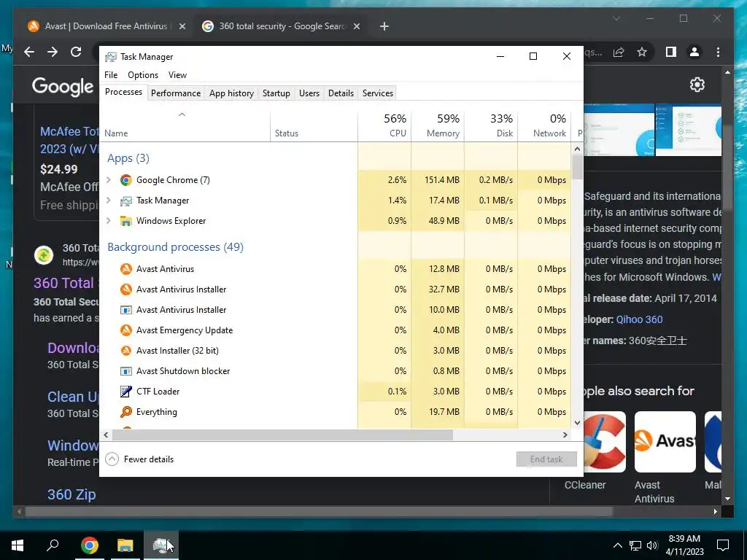This screenshot has width=747, height=560.
Task: Click the Task Manager process icon in the Apps list
Action: (x=125, y=201)
